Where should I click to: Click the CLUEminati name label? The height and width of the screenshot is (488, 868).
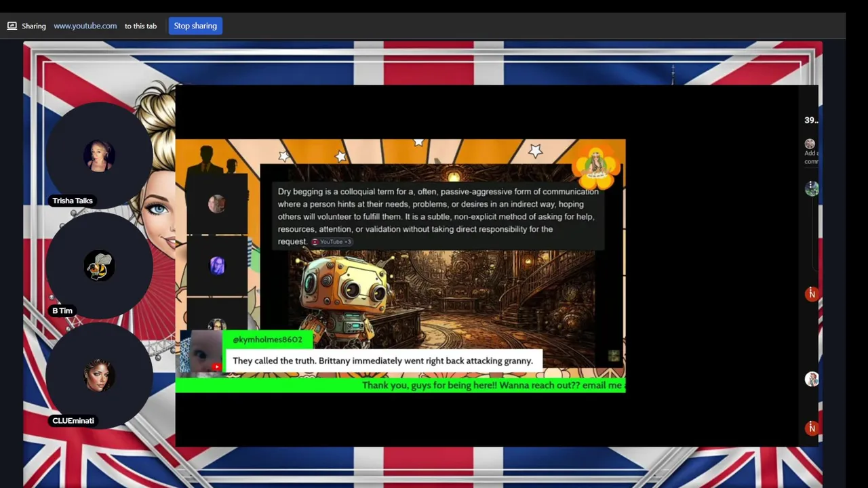click(73, 421)
